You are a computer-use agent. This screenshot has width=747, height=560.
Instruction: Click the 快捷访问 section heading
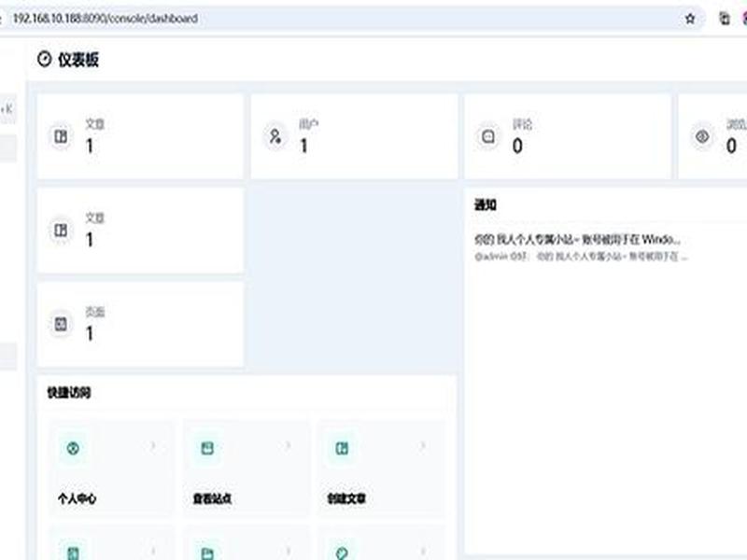click(69, 393)
